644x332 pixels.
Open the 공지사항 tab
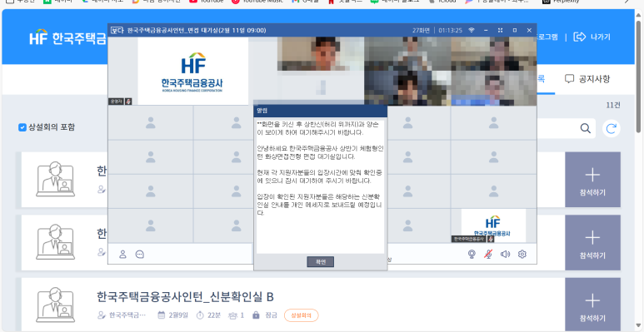coord(587,79)
